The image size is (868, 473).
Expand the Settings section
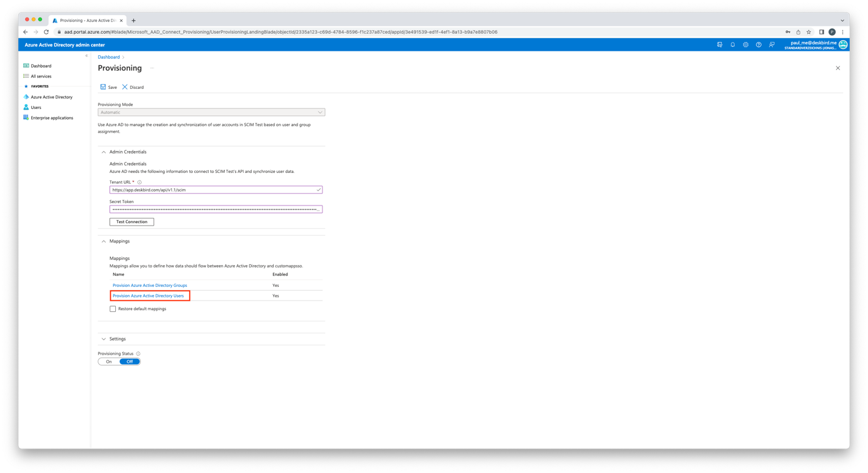(x=104, y=339)
